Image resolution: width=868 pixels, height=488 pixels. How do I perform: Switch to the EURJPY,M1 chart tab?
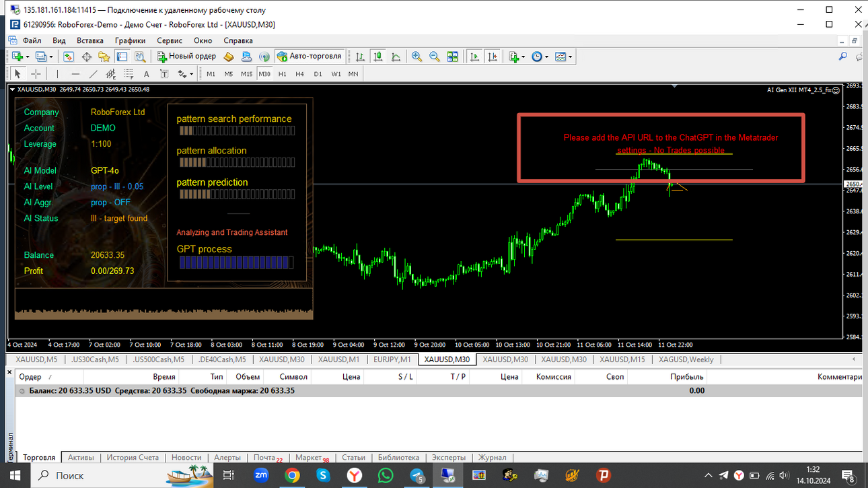coord(392,359)
